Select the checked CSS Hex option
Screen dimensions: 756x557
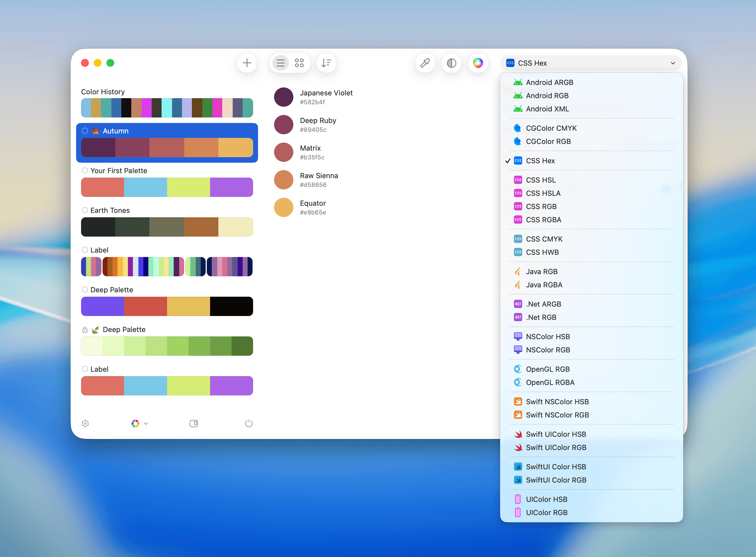(591, 161)
